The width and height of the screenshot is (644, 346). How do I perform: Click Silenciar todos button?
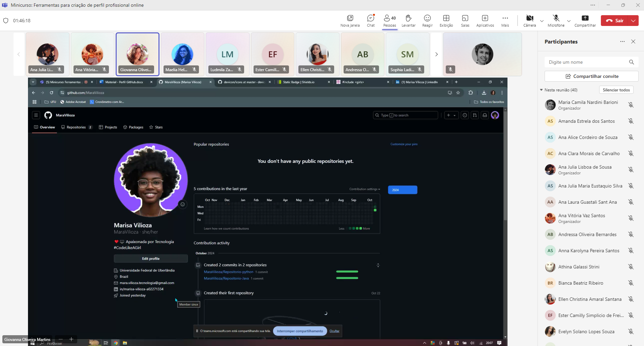(616, 90)
